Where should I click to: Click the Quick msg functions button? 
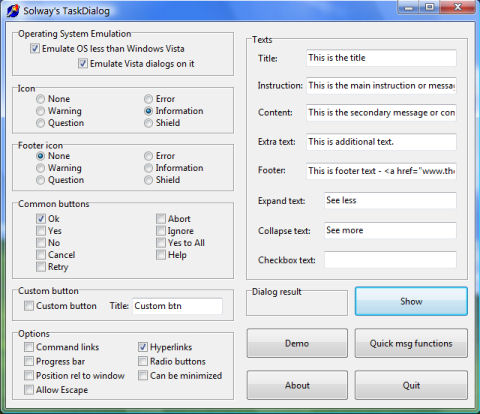click(411, 343)
